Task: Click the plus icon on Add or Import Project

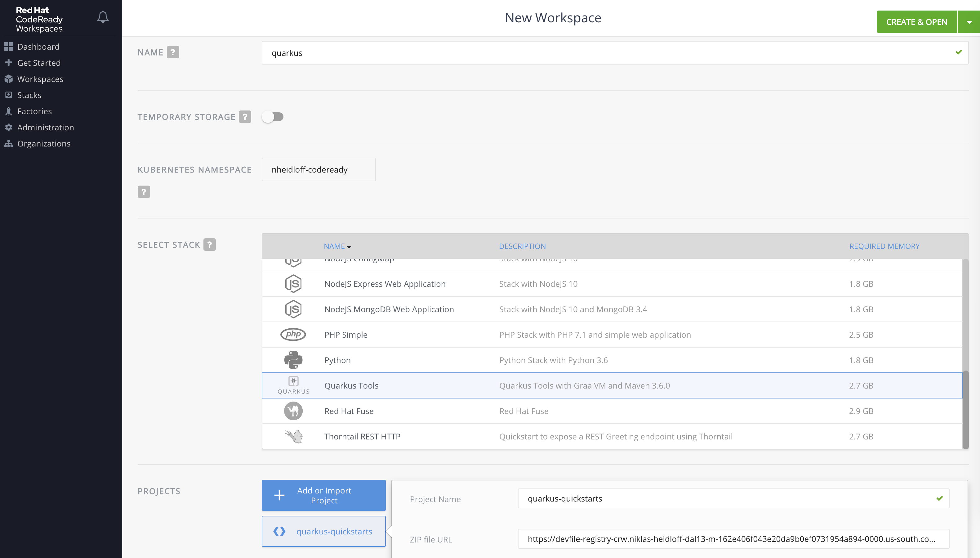Action: (x=279, y=495)
